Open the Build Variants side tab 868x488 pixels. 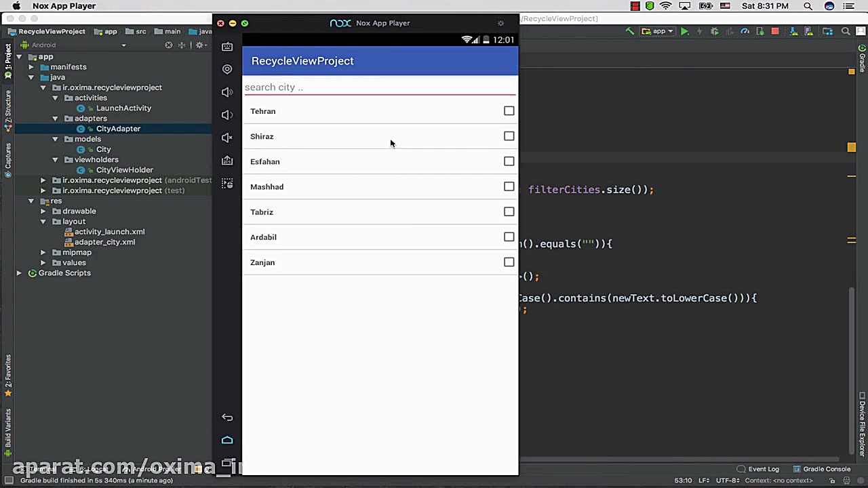8,434
